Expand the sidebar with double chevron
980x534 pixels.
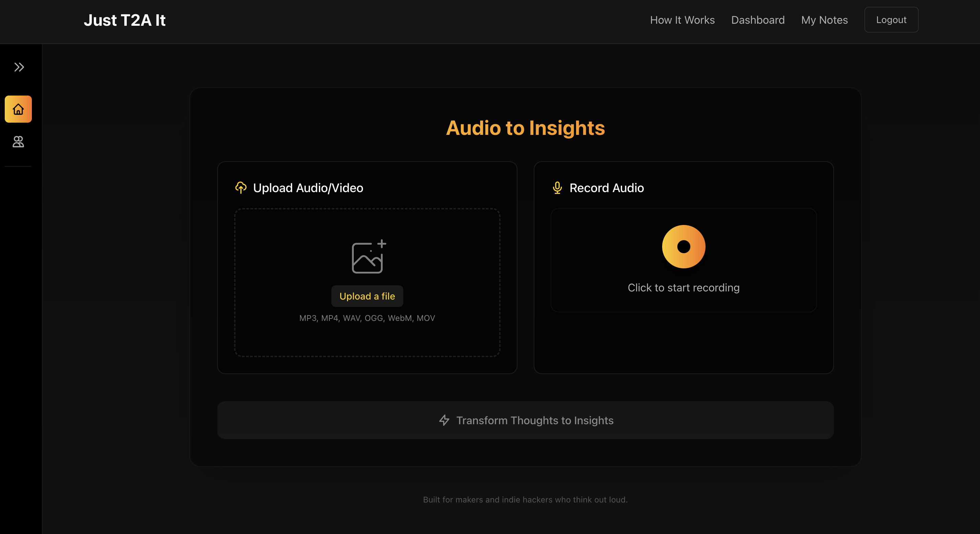[19, 67]
